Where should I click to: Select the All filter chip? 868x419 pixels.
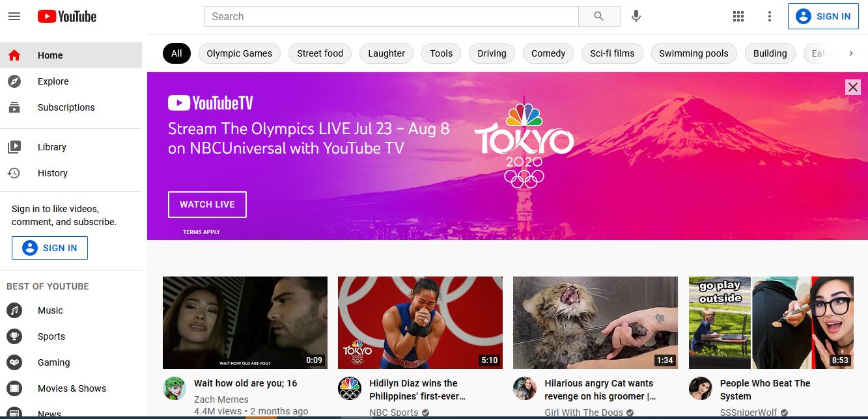[x=176, y=53]
